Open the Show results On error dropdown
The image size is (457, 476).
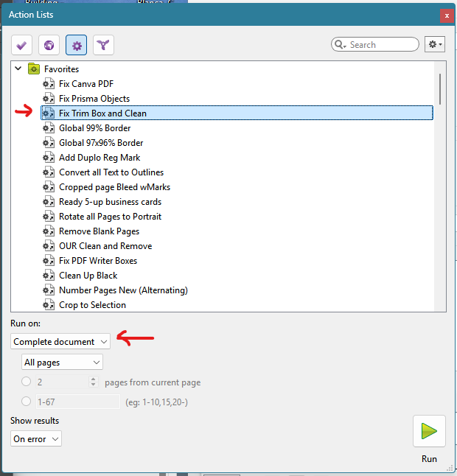[x=36, y=438]
